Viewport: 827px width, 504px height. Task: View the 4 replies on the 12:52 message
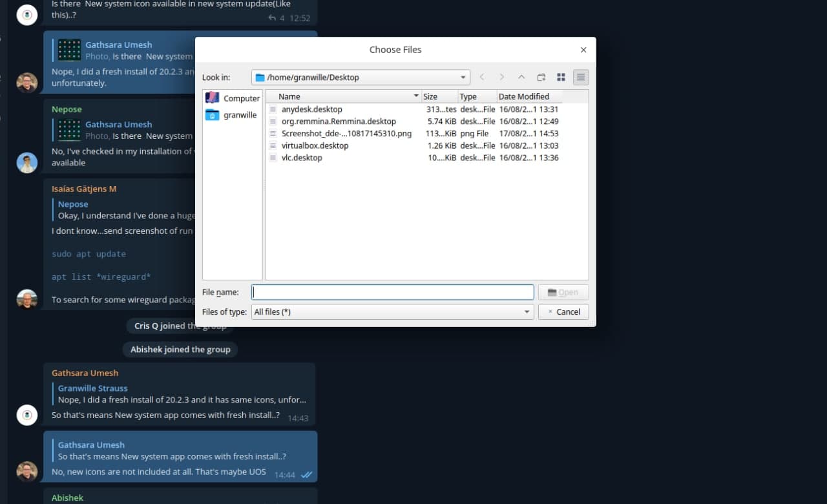pyautogui.click(x=276, y=18)
